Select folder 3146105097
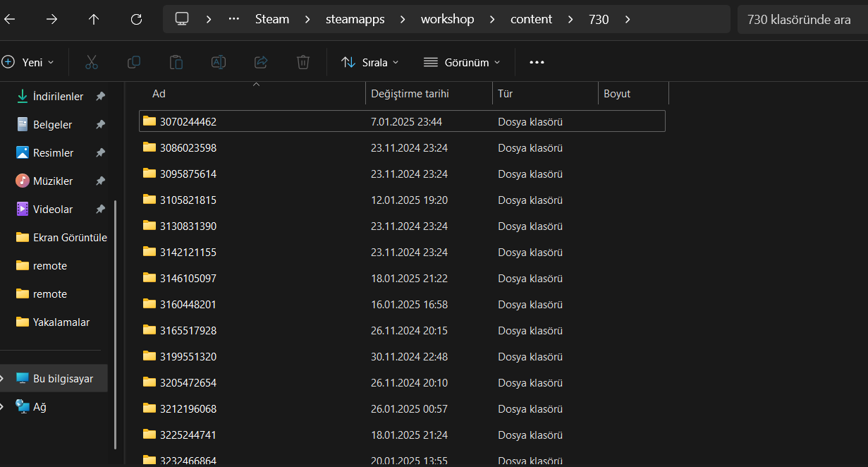 [402, 278]
